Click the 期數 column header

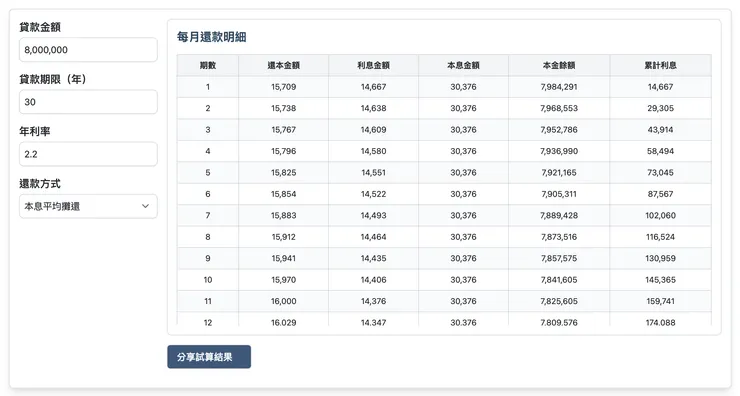208,66
